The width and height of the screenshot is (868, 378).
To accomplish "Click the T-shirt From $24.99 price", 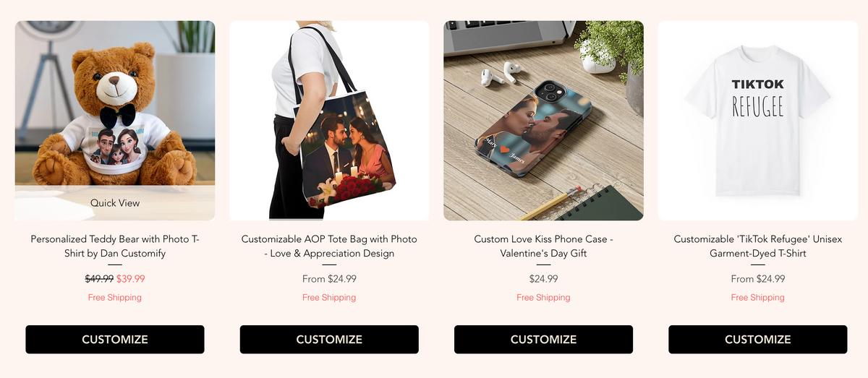I will click(757, 279).
